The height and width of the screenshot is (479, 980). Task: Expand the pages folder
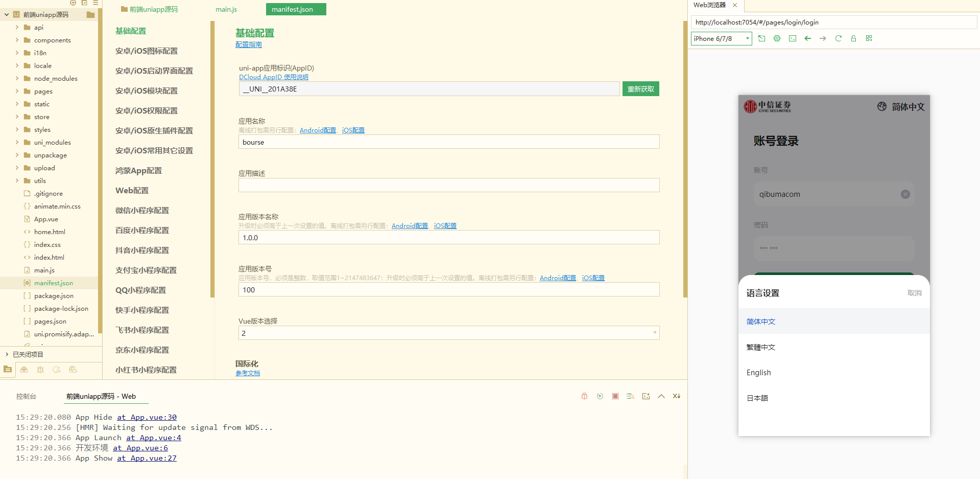coord(17,92)
